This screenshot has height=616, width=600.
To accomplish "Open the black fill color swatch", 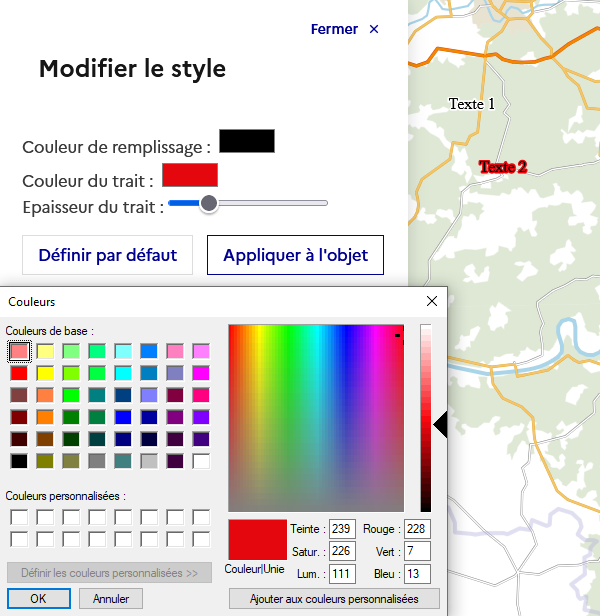I will (x=247, y=141).
